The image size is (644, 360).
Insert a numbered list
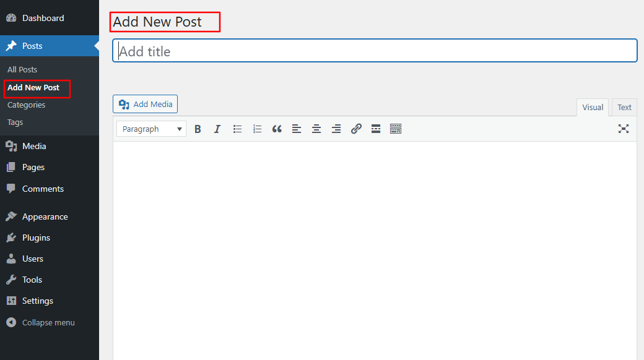pyautogui.click(x=257, y=129)
